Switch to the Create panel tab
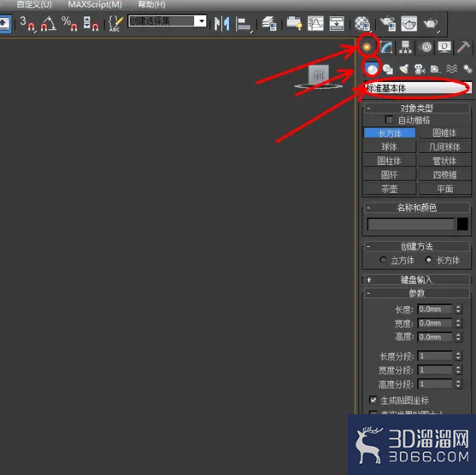This screenshot has height=475, width=476. click(x=367, y=47)
